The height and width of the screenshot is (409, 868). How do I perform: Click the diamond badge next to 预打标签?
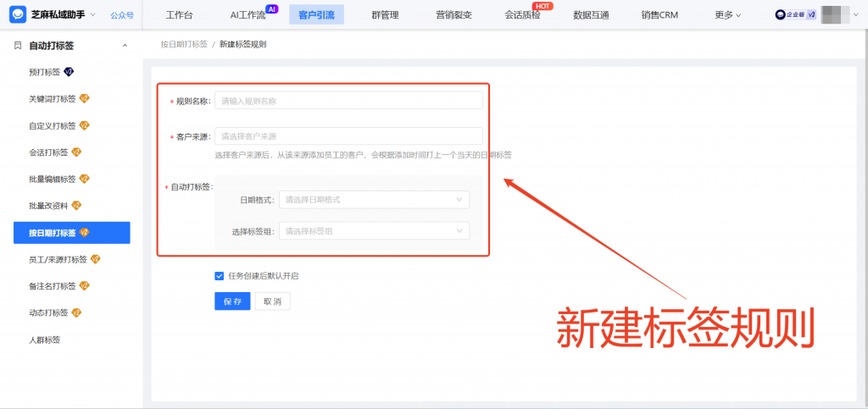[70, 72]
